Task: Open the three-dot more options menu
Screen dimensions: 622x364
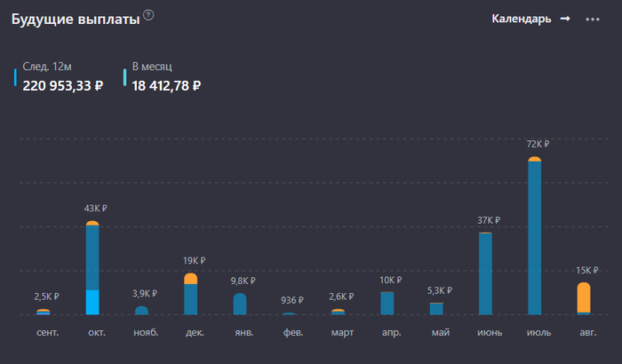Action: coord(593,19)
